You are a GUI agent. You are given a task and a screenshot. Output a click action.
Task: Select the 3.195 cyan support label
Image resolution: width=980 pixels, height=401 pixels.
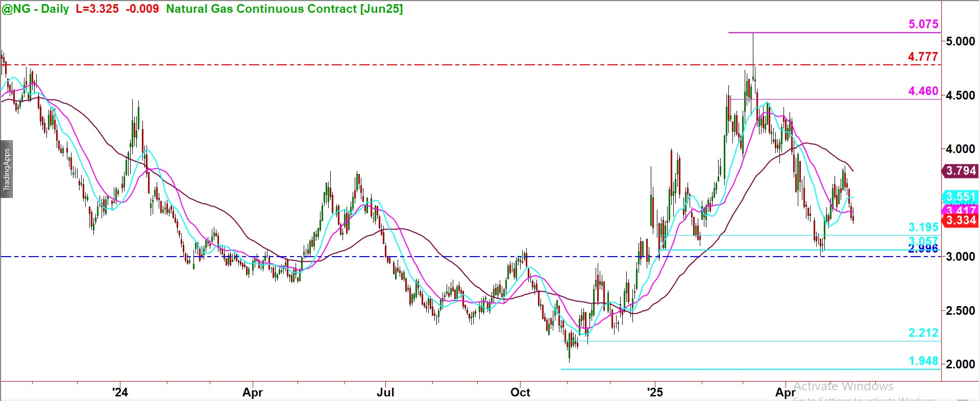[923, 227]
